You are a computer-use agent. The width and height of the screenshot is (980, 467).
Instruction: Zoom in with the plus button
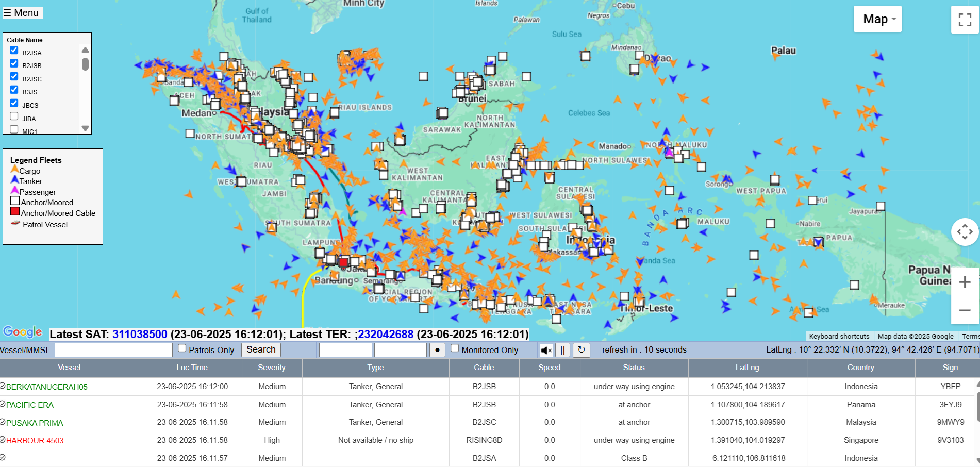pyautogui.click(x=965, y=282)
